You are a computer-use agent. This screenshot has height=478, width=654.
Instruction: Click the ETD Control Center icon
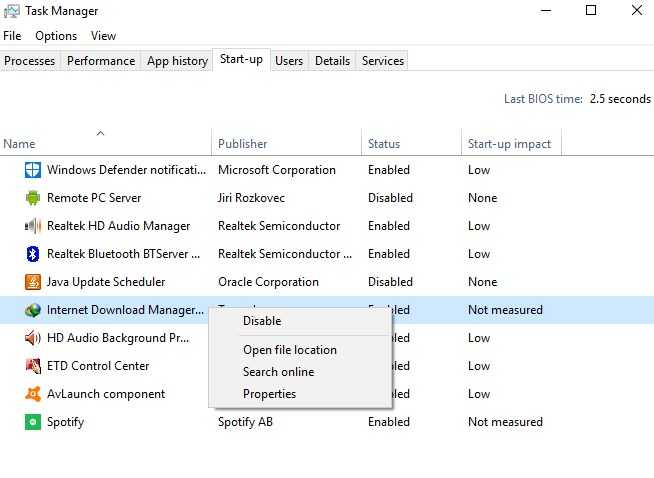click(x=32, y=366)
